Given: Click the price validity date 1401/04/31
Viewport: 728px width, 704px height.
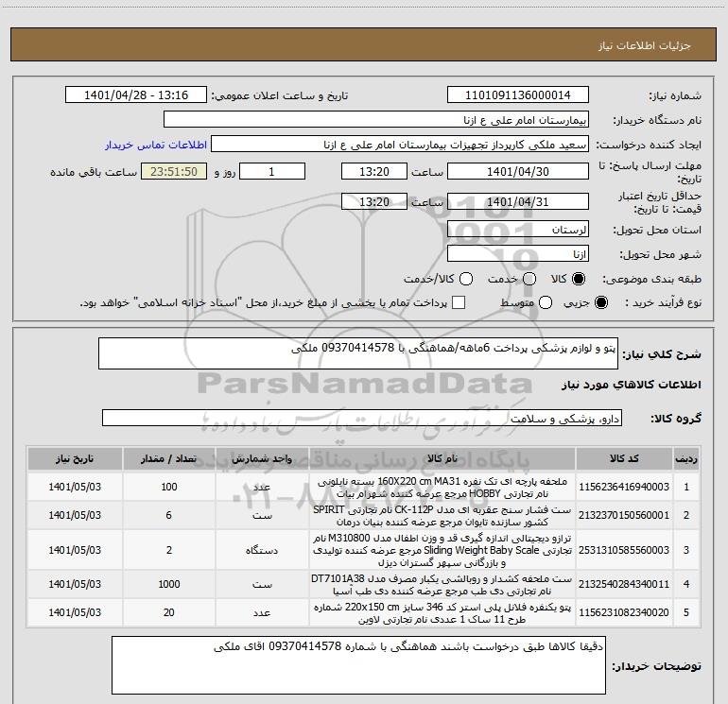Looking at the screenshot, I should coord(518,201).
